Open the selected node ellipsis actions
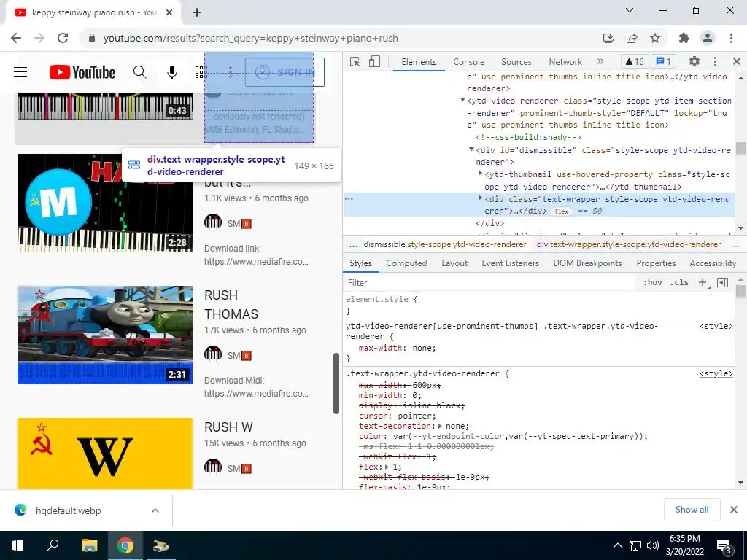This screenshot has width=747, height=560. coord(349,199)
